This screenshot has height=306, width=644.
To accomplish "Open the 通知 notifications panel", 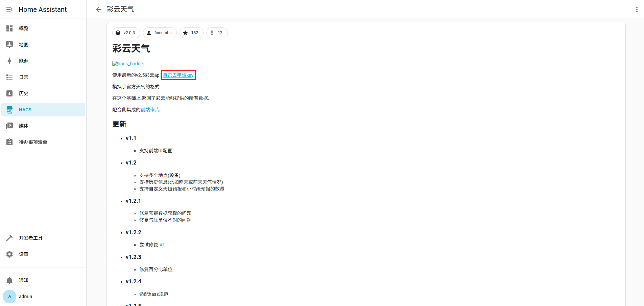I will [x=24, y=280].
